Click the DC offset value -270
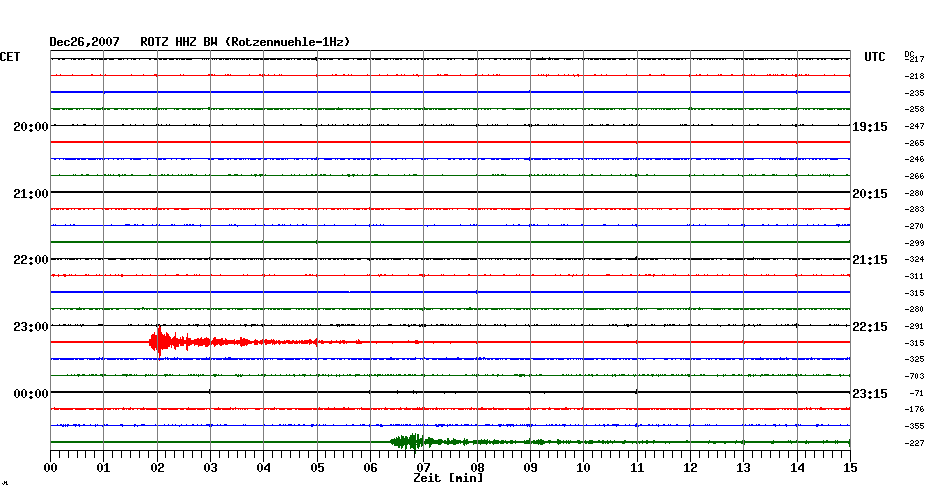 [914, 226]
